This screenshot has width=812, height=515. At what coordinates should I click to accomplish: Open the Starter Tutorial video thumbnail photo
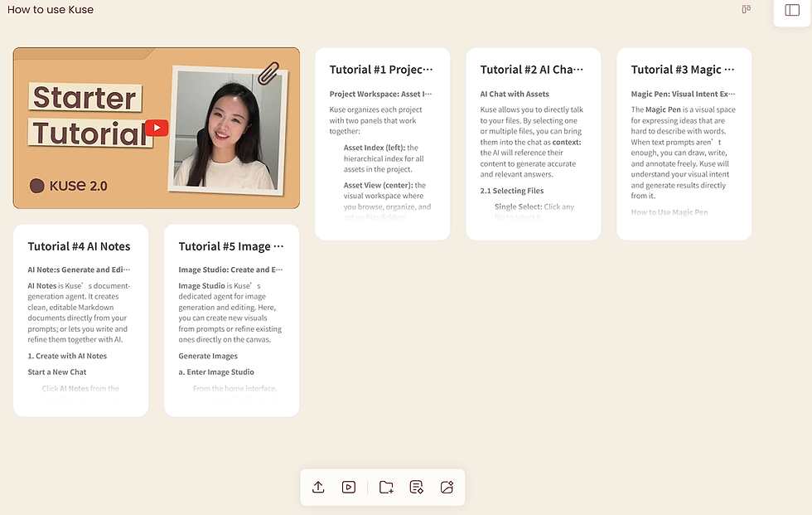[229, 129]
